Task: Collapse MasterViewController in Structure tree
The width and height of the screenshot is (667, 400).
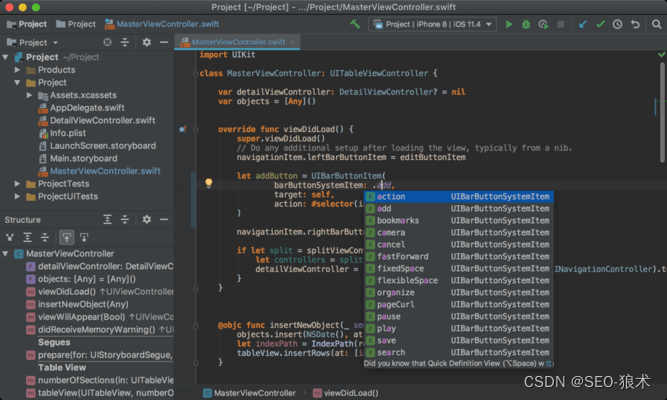Action: [6, 254]
